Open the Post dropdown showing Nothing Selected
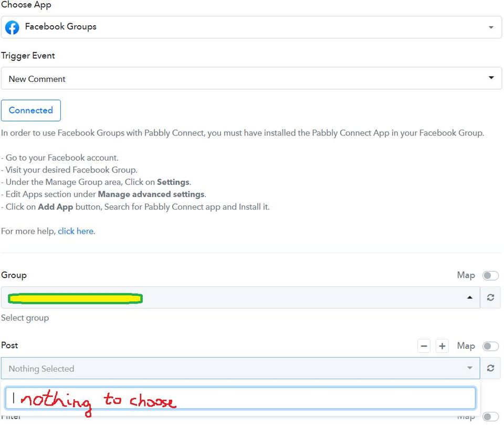 (240, 368)
